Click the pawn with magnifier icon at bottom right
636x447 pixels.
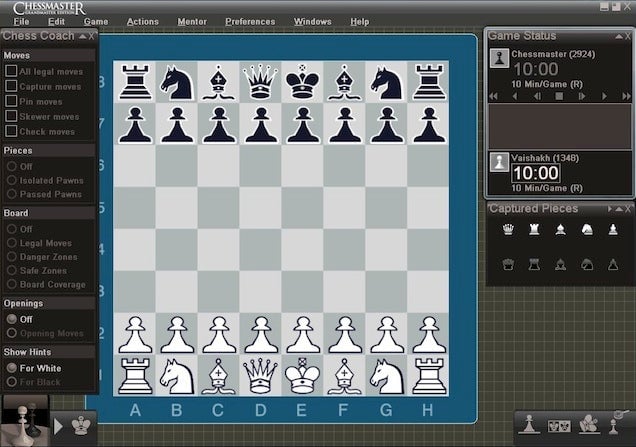click(x=612, y=424)
